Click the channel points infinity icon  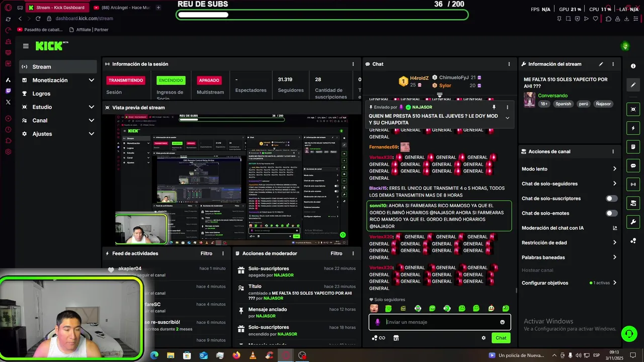(x=378, y=338)
